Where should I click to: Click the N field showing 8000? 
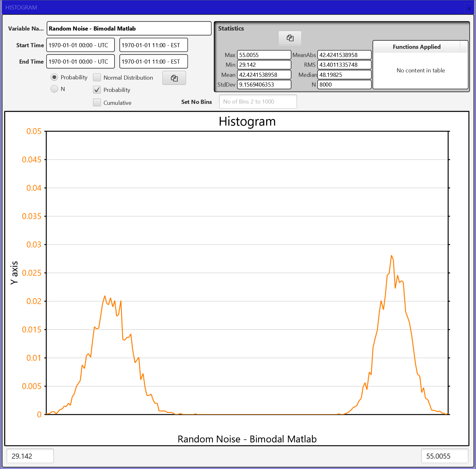coord(344,84)
